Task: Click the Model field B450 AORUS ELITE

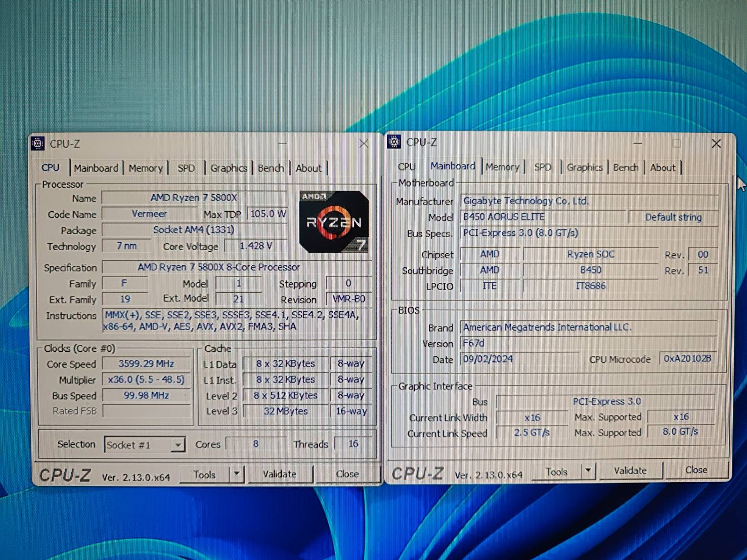Action: [x=544, y=217]
